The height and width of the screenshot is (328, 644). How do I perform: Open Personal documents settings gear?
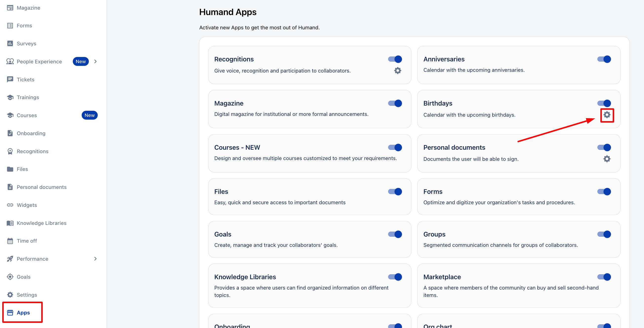pos(607,159)
